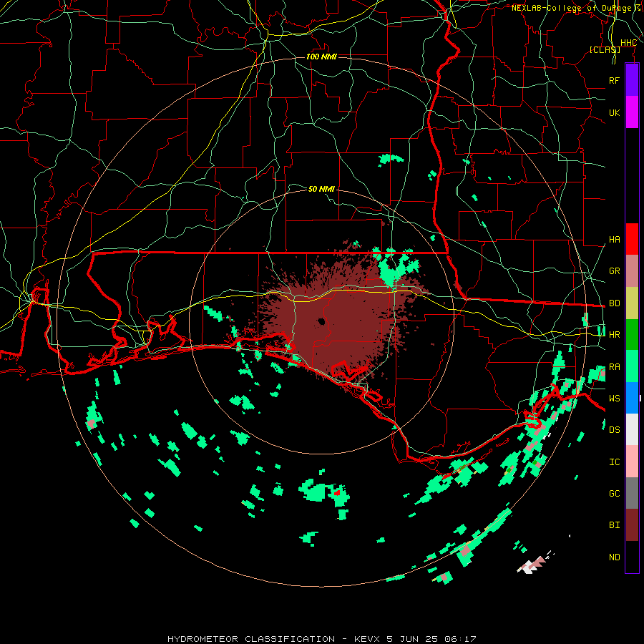Click the UK magenta legend swatch
This screenshot has width=644, height=644.
point(632,112)
